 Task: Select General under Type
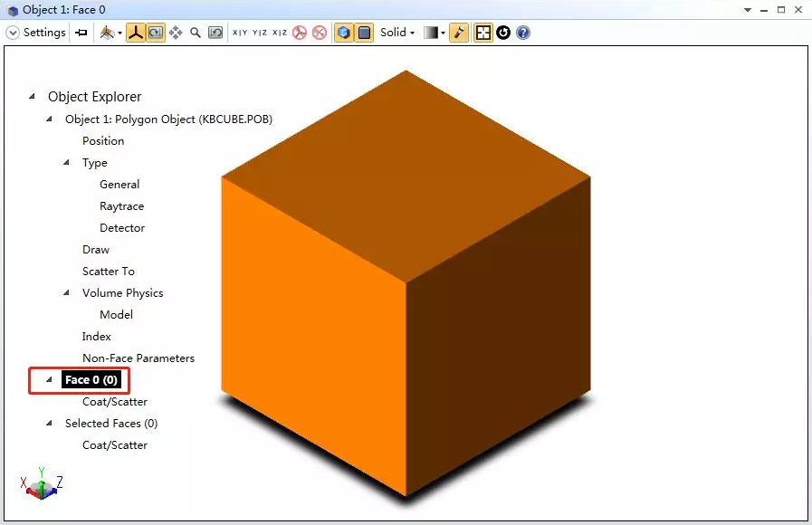(119, 185)
